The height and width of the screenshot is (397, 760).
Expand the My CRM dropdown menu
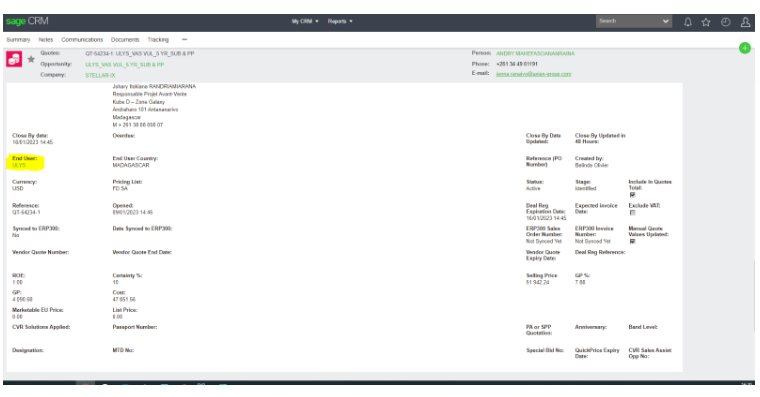click(x=305, y=21)
